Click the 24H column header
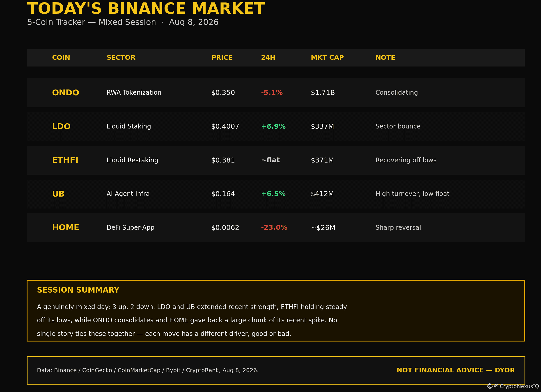 [268, 58]
